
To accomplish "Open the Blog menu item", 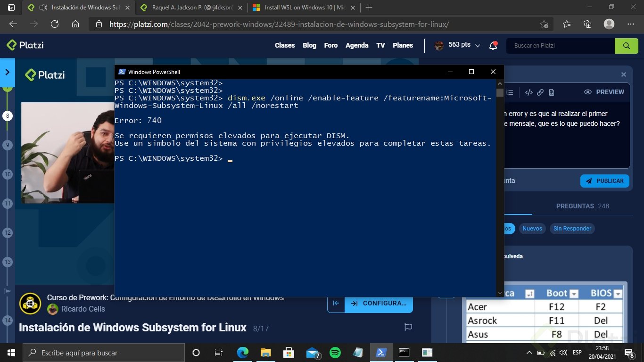I will coord(309,45).
